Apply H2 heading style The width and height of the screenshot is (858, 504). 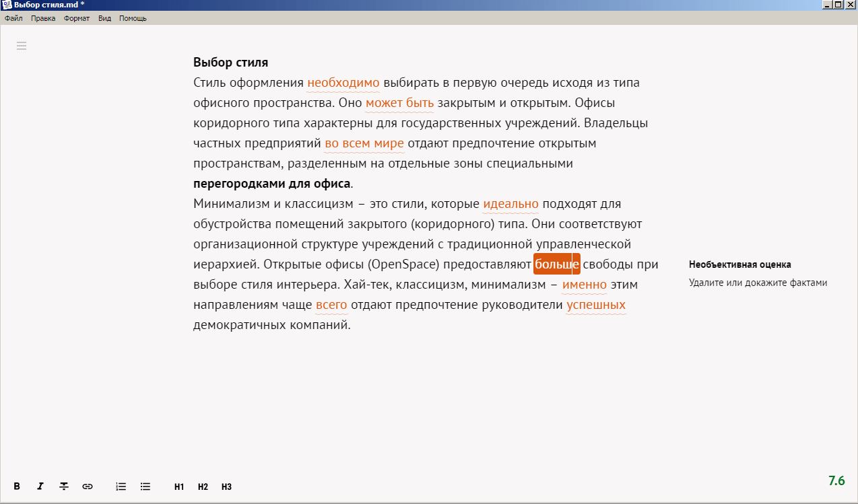pyautogui.click(x=202, y=486)
